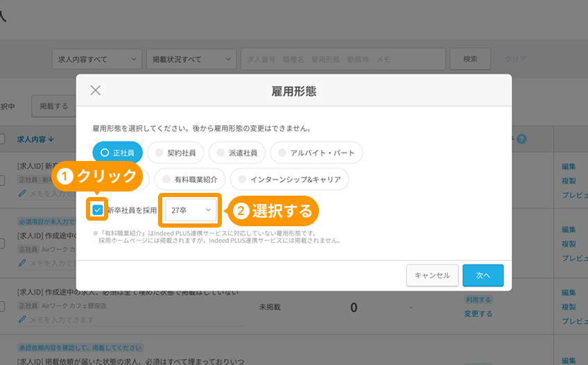588x365 pixels.
Task: Open the 掲載状況すべて filter dropdown
Action: click(x=191, y=59)
